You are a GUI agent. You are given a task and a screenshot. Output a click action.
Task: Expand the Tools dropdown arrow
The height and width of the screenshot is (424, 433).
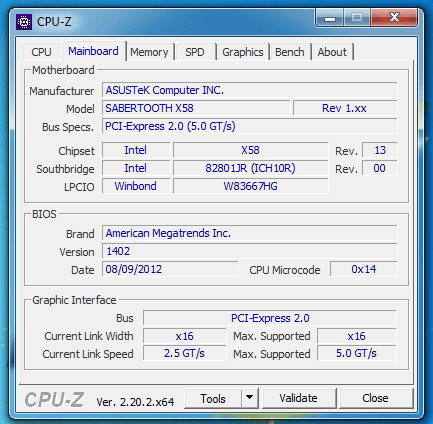pos(249,398)
